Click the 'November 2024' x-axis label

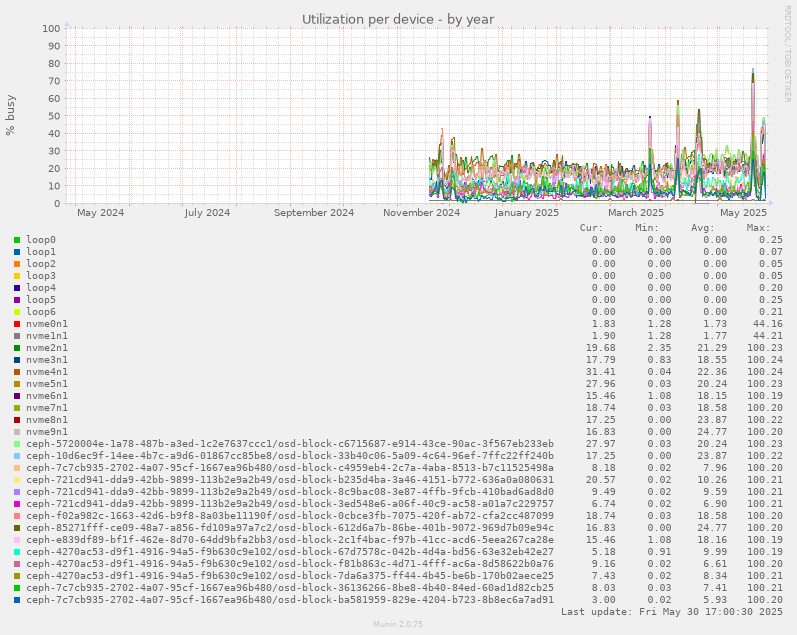[x=421, y=213]
